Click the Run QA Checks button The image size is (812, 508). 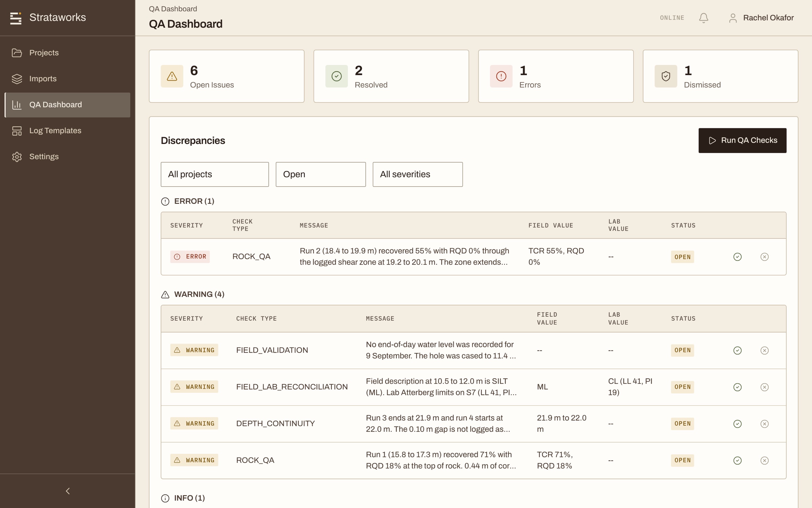click(742, 140)
